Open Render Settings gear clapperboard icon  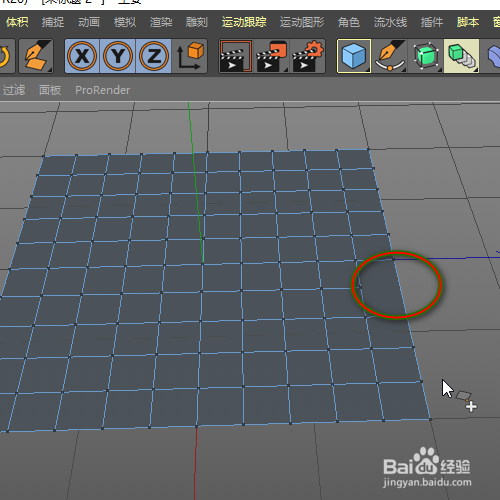point(307,56)
